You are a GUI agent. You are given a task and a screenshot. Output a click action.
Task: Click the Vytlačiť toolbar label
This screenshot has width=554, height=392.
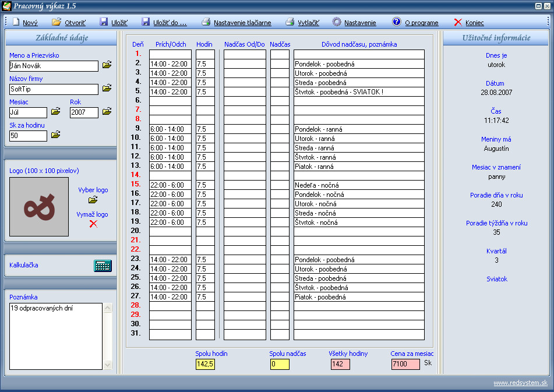pyautogui.click(x=308, y=23)
